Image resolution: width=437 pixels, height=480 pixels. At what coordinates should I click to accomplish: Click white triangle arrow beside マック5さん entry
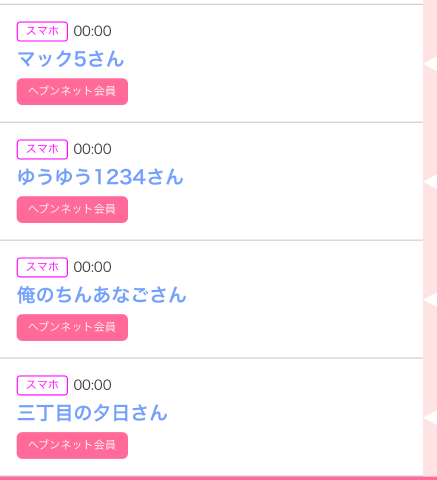pos(430,64)
